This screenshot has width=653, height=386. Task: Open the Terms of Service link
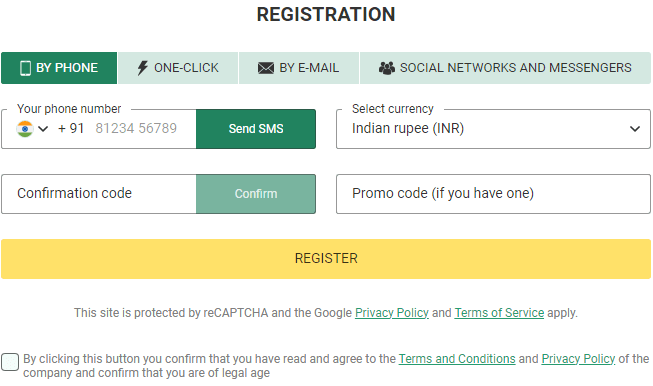click(x=499, y=313)
